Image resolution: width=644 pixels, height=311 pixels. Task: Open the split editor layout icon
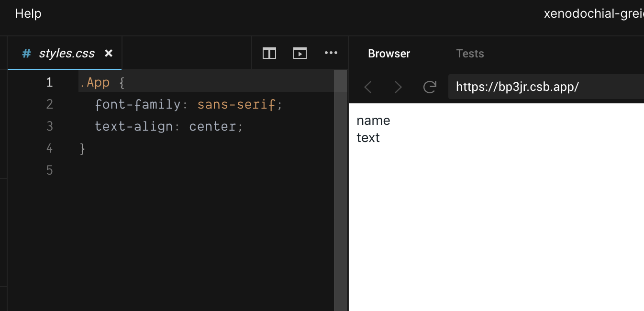269,53
